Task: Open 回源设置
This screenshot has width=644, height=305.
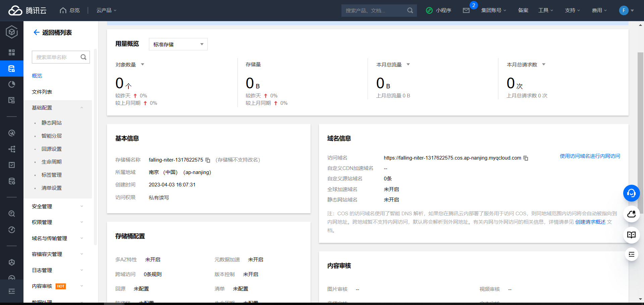Action: [x=52, y=149]
